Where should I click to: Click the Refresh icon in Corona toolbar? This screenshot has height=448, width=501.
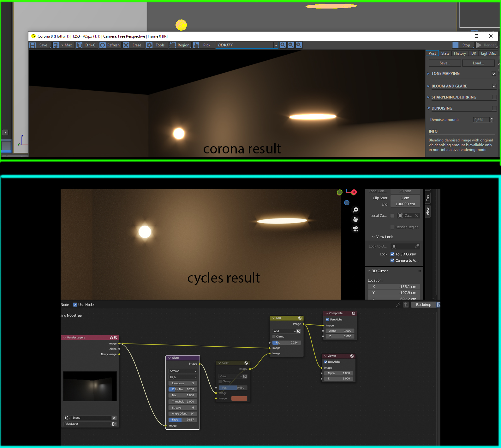[103, 45]
